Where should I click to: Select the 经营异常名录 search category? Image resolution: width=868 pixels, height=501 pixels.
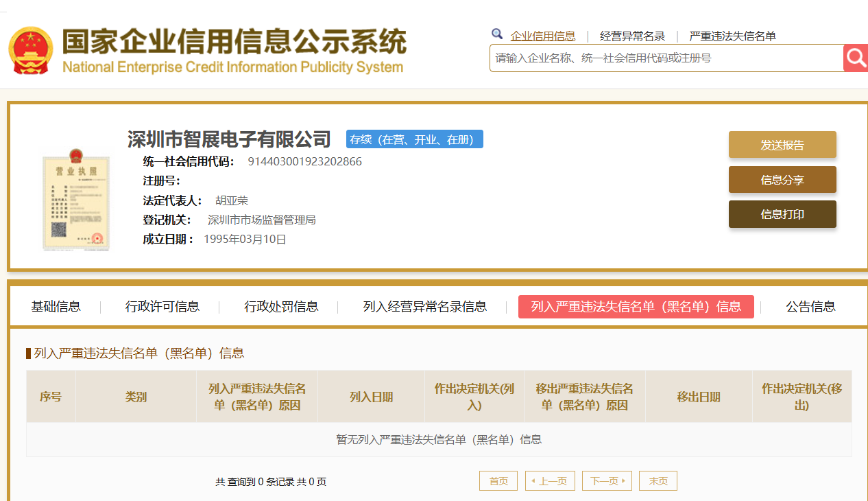pos(632,36)
